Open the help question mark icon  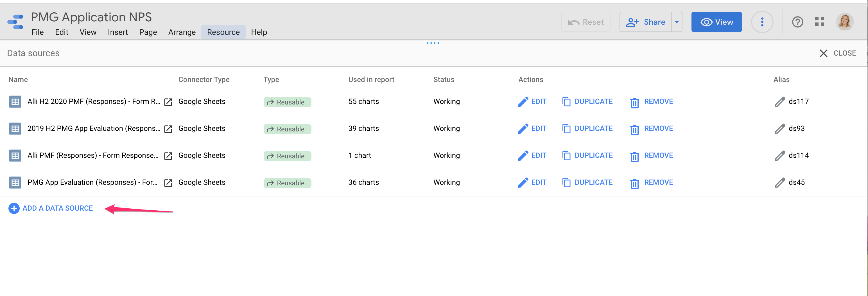pyautogui.click(x=797, y=22)
